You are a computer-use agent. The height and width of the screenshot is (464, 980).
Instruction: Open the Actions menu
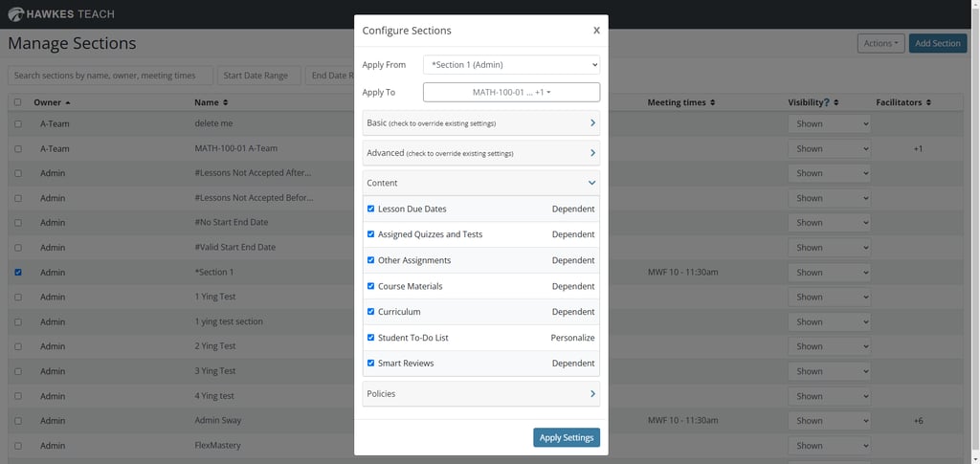[x=880, y=43]
